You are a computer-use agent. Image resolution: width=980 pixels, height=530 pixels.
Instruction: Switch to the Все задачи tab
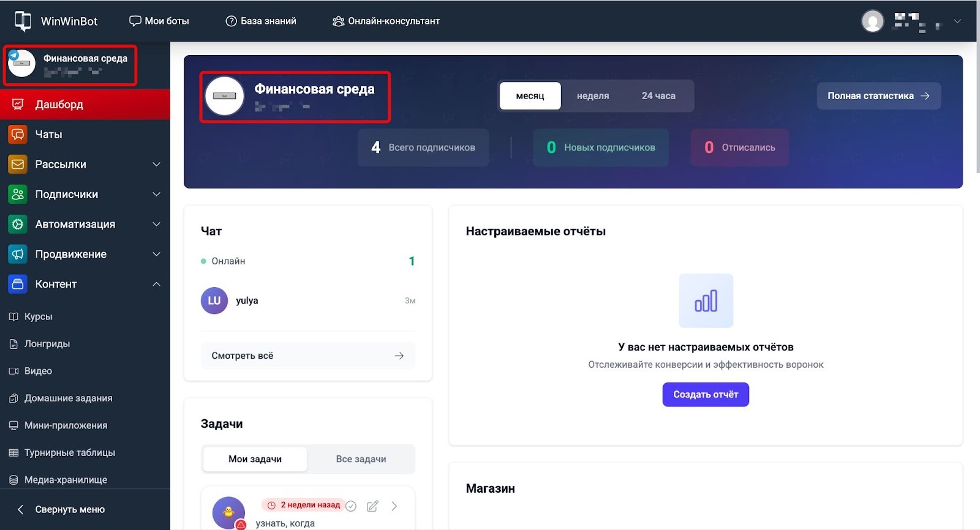point(361,459)
